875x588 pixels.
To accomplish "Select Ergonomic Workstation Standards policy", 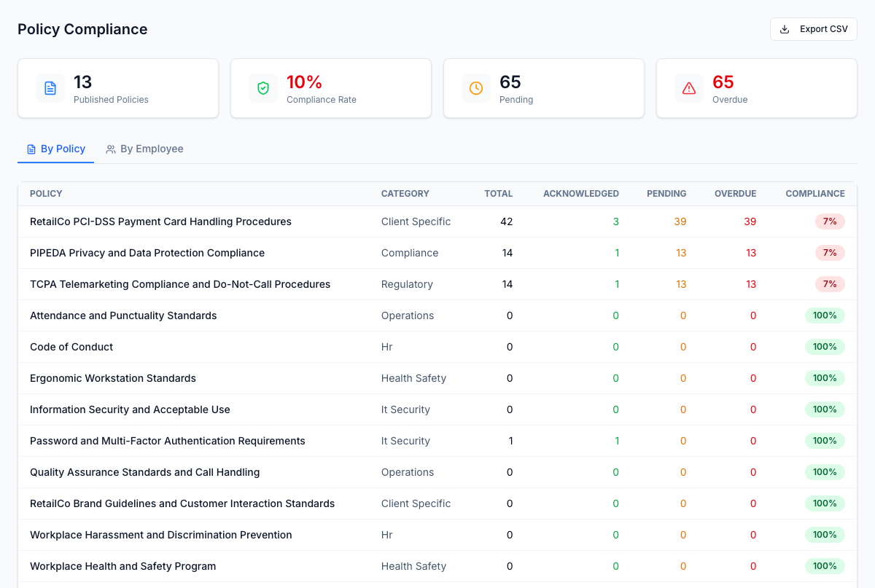I will tap(113, 378).
